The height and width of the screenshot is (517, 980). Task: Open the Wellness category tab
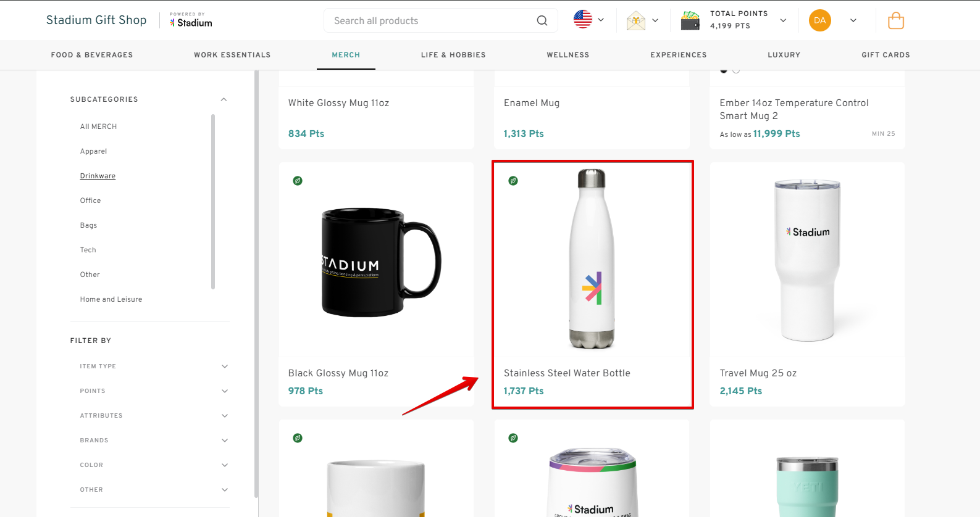[567, 55]
